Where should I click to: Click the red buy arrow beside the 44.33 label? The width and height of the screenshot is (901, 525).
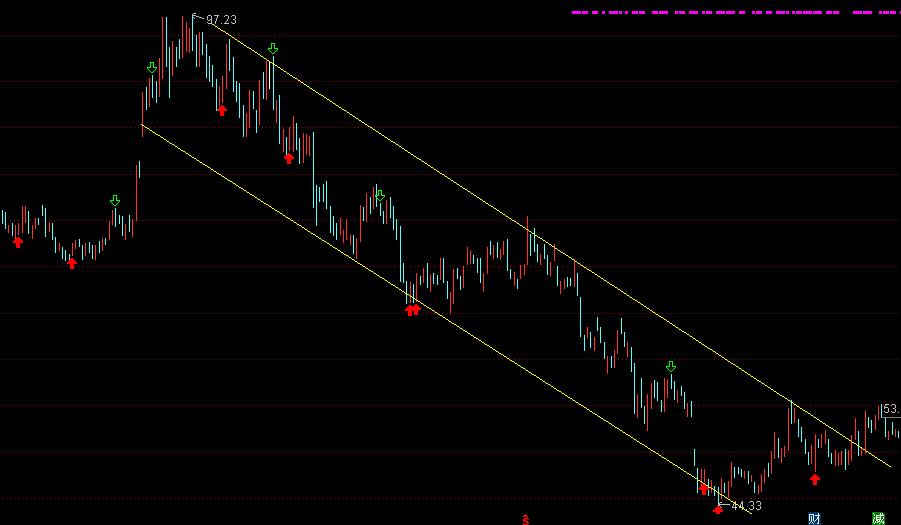(718, 509)
